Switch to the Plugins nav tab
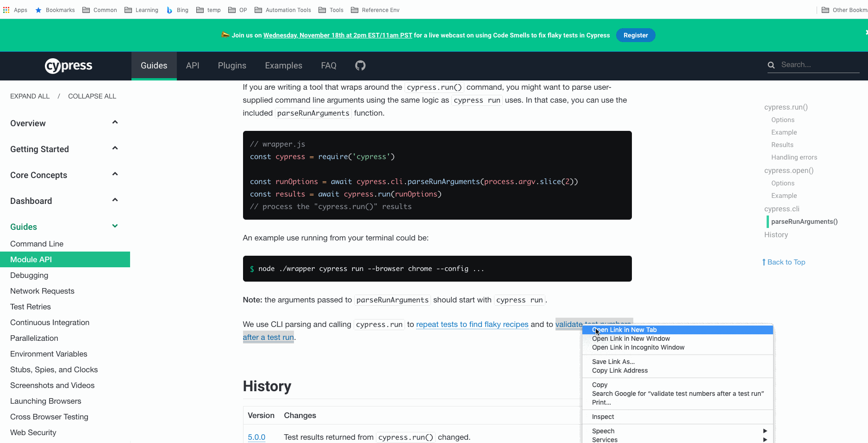 pos(232,66)
